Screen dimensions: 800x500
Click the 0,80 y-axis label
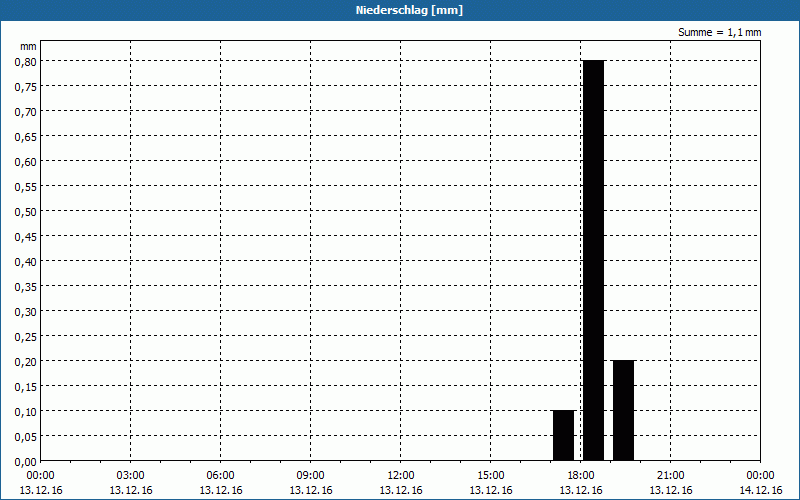26,62
